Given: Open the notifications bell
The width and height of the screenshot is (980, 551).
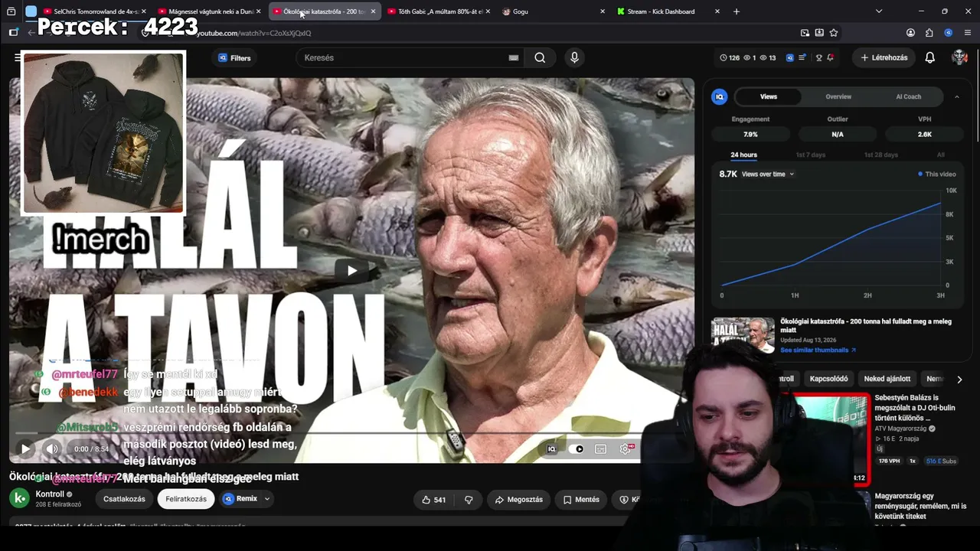Looking at the screenshot, I should 930,58.
